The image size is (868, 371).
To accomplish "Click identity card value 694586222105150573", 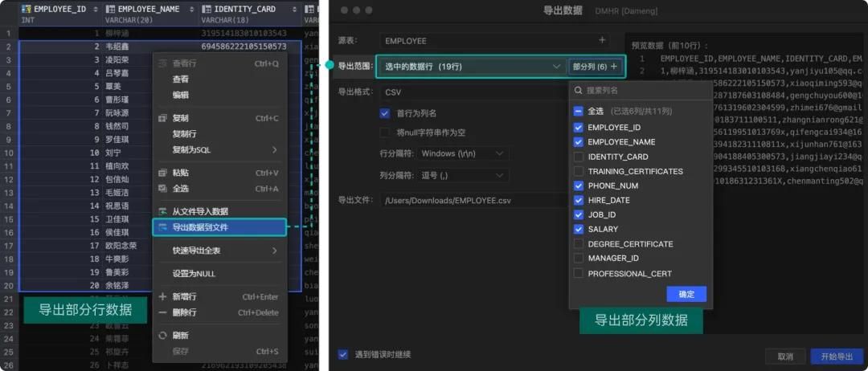I will pos(244,47).
